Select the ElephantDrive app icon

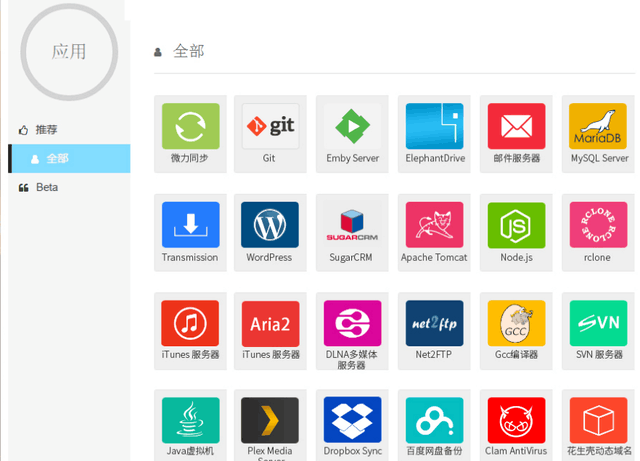point(434,126)
